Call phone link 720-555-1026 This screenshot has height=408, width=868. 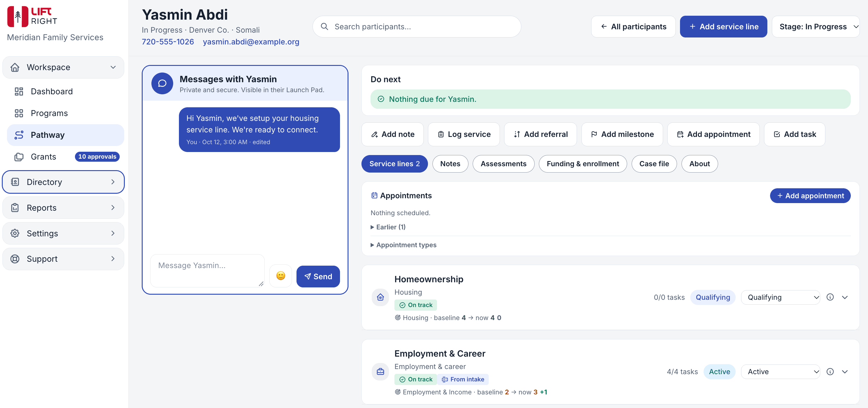tap(168, 42)
